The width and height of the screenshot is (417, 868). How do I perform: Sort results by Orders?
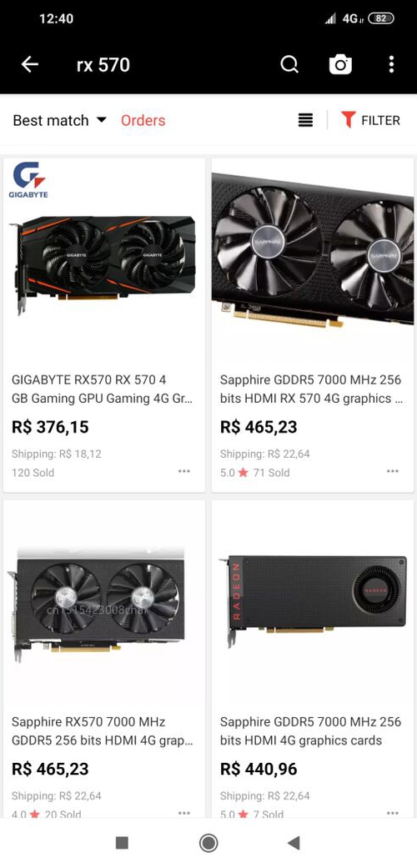(x=143, y=120)
